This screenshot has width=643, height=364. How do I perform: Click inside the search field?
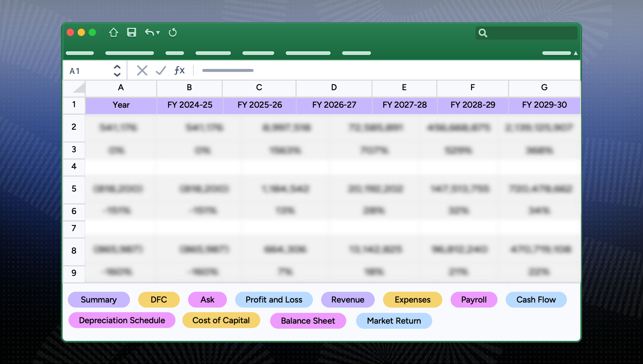526,33
